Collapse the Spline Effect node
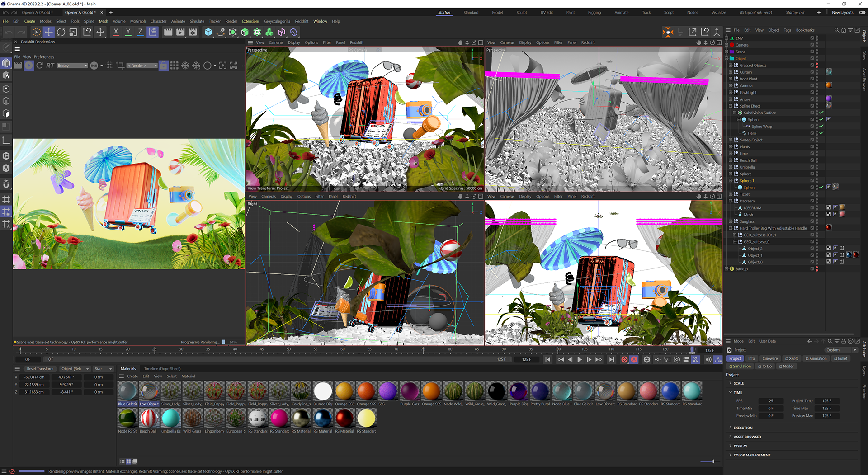868x475 pixels. point(730,106)
